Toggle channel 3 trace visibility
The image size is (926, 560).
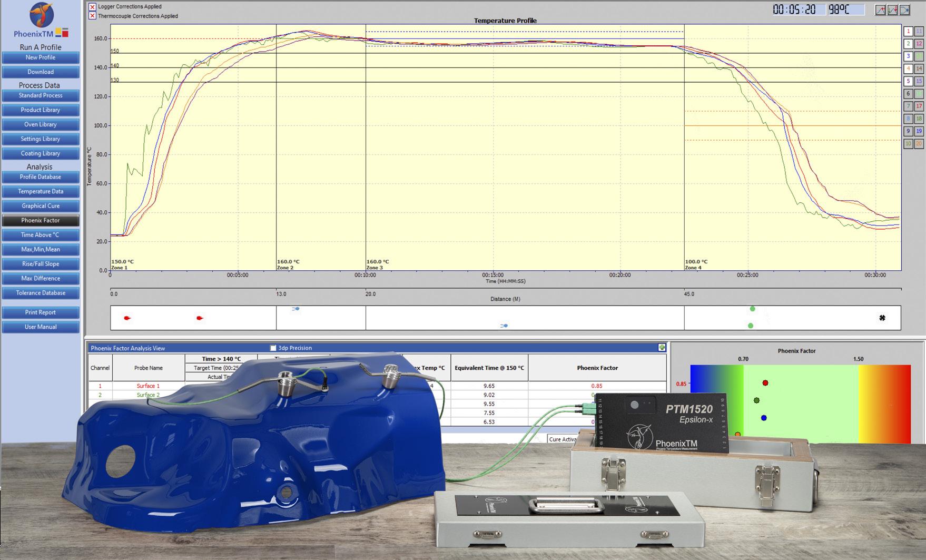point(908,56)
